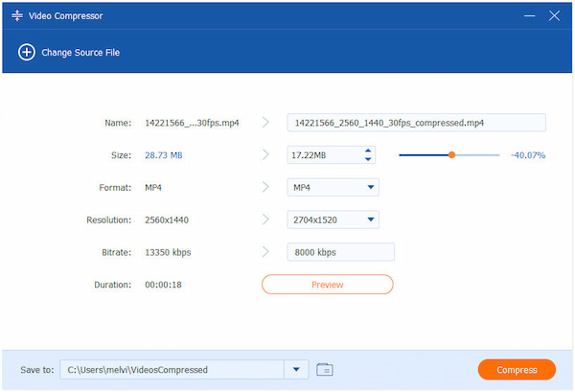Click the arrow chevron in the Bitrate row
Image resolution: width=575 pixels, height=392 pixels.
click(265, 251)
